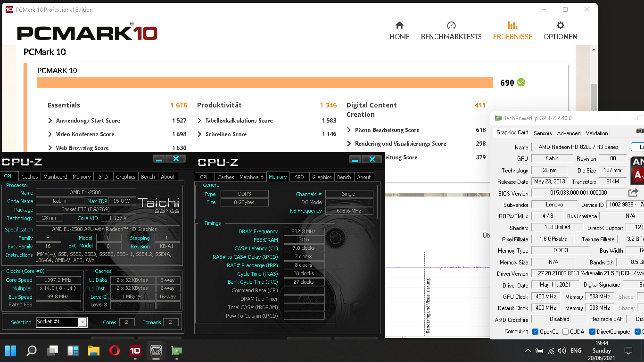The height and width of the screenshot is (362, 644).
Task: Toggle DirectCompute checkbox in GPU-Z
Action: click(593, 331)
